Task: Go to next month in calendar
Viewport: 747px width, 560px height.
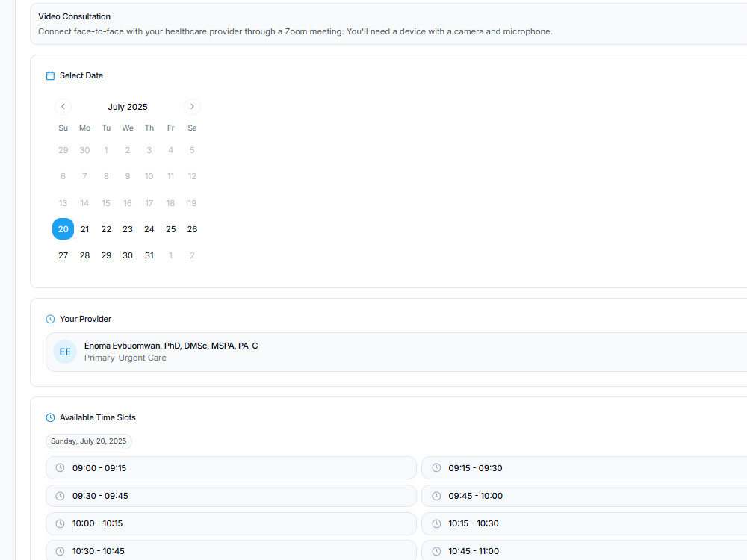Action: (192, 107)
